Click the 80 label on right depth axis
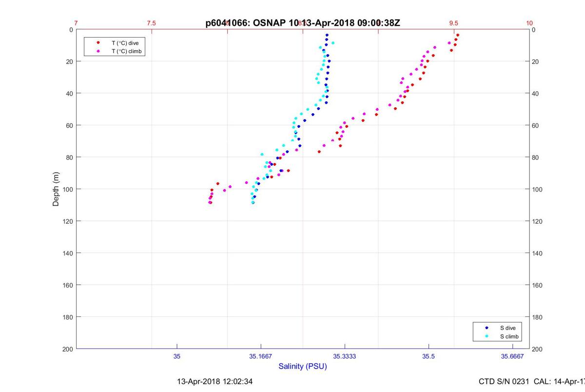 click(535, 157)
